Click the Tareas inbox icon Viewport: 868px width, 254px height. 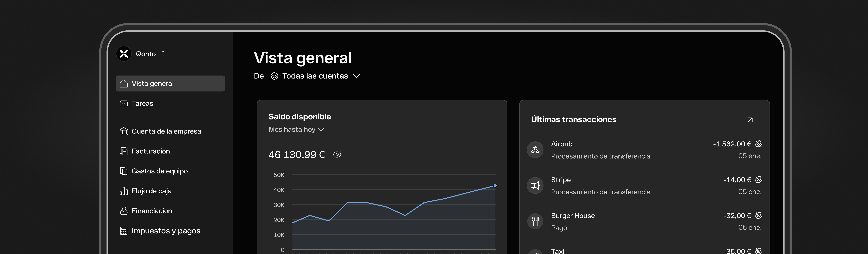(x=124, y=103)
